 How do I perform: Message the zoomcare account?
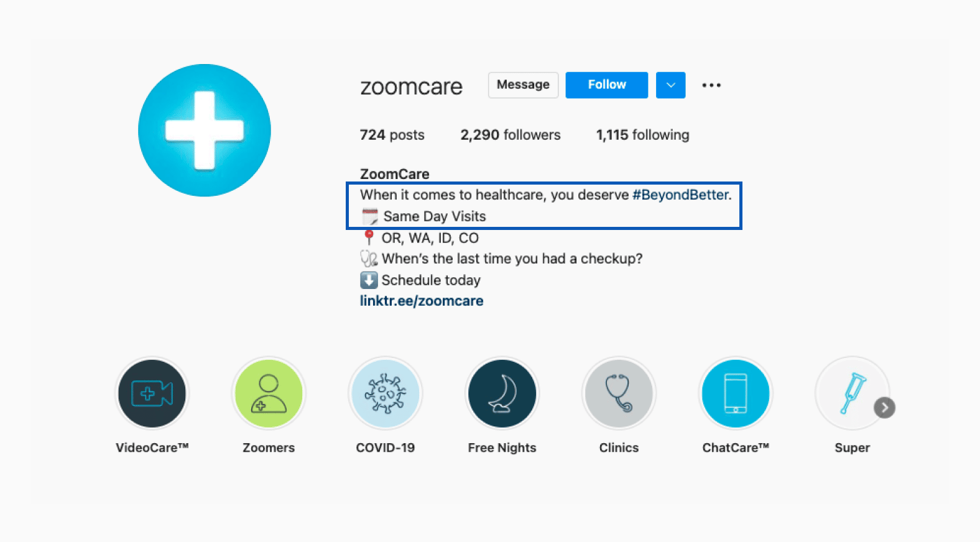(x=523, y=85)
